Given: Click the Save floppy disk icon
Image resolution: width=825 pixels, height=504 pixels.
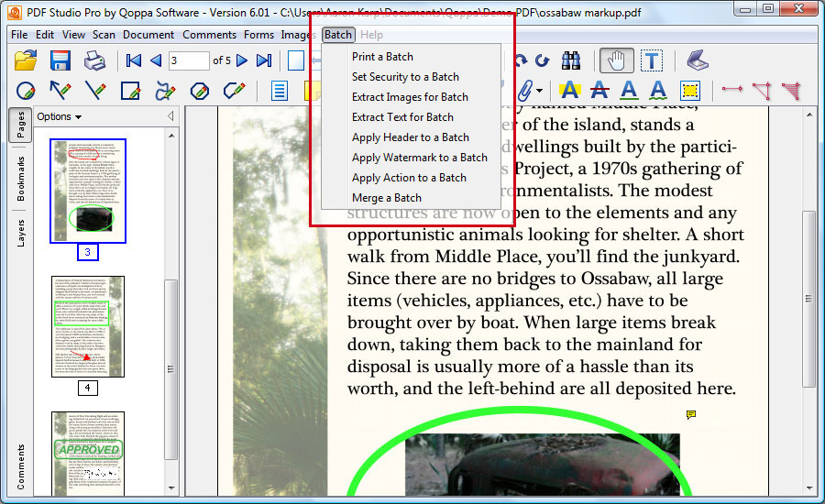Looking at the screenshot, I should pos(60,60).
